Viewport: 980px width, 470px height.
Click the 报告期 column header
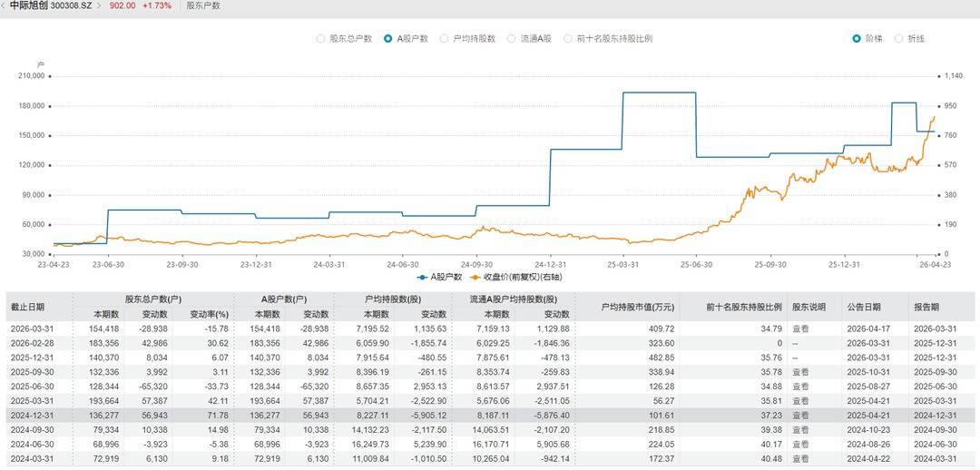coord(932,306)
